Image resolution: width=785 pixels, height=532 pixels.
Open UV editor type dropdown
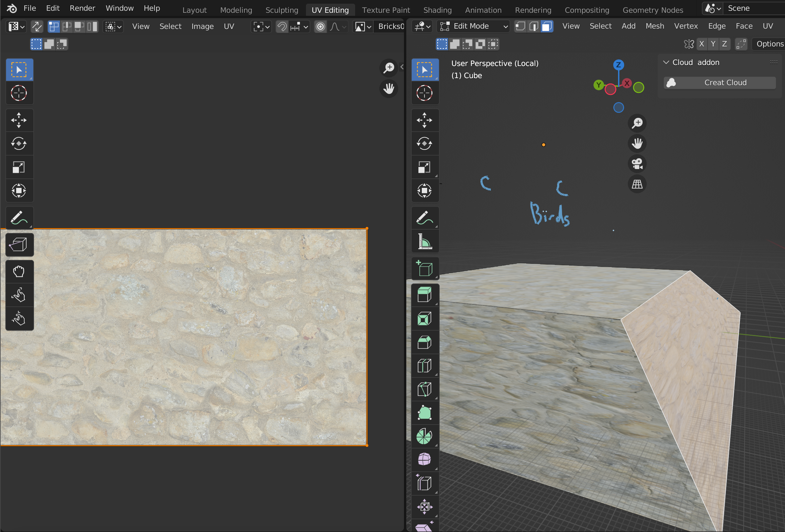pos(16,26)
